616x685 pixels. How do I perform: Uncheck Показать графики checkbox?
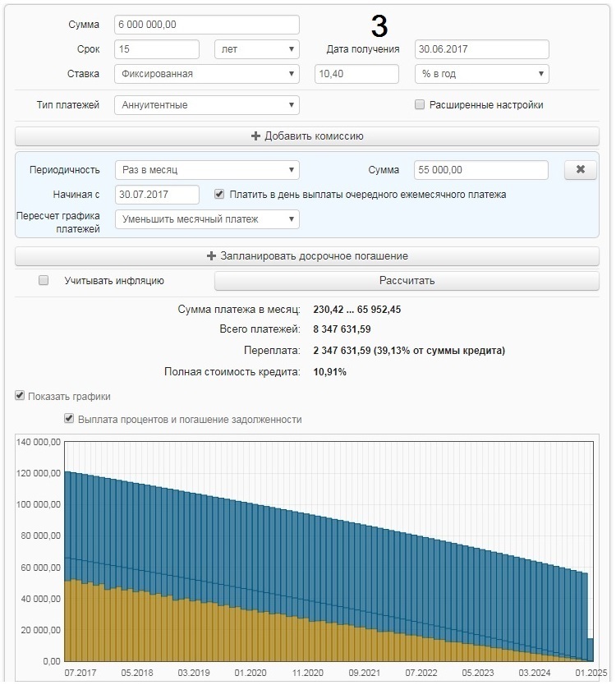click(x=20, y=396)
